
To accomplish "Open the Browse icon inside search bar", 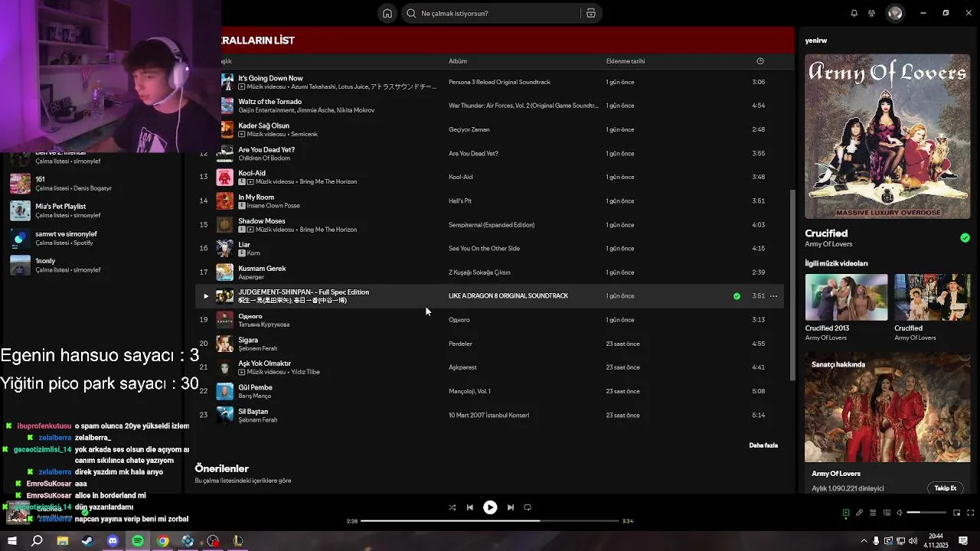I will tap(591, 13).
